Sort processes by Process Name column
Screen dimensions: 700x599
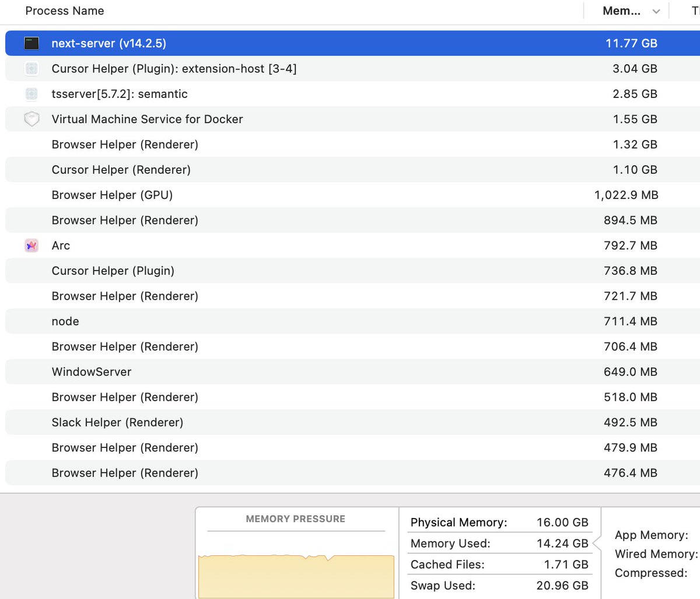(64, 10)
